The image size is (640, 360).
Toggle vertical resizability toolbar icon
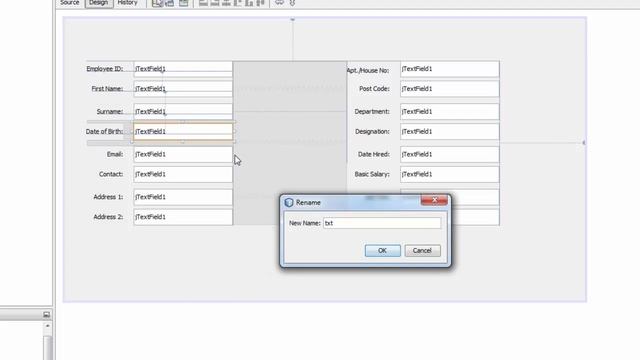coord(292,3)
